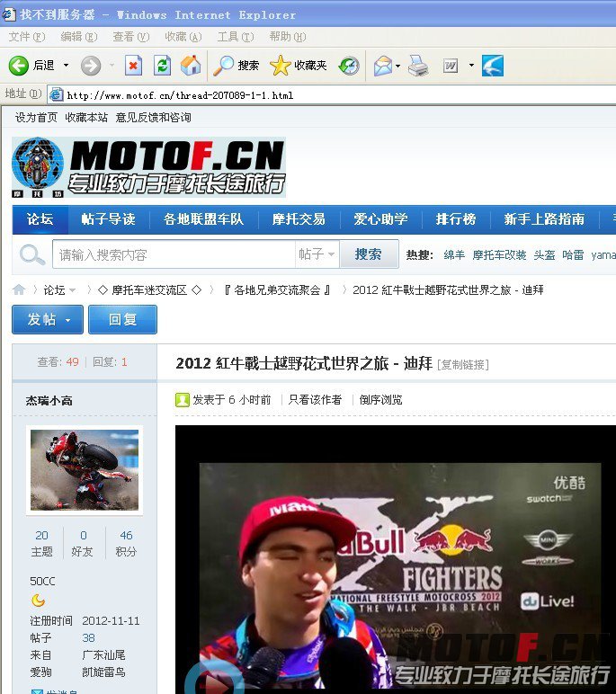Click the 意见反馈和咨询 link
Screen dimensions: 616x694
153,118
